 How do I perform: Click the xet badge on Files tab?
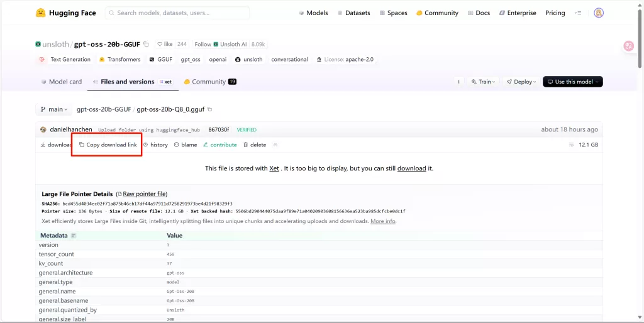166,82
